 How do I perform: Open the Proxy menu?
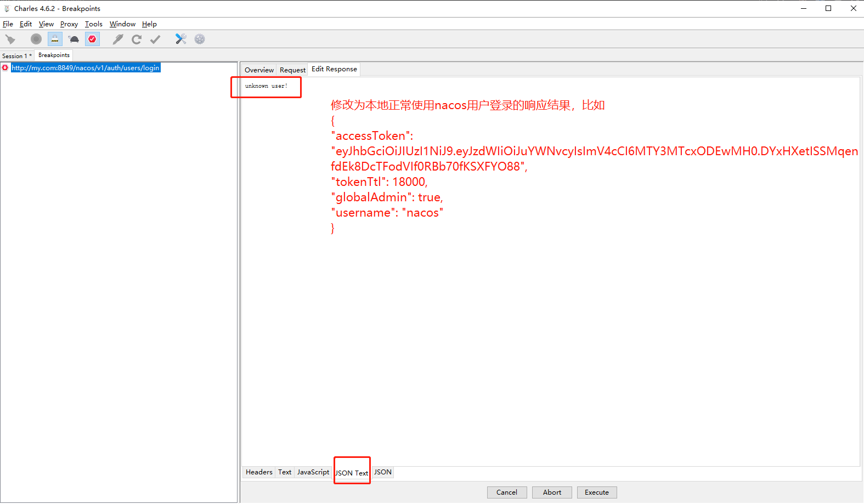coord(69,24)
